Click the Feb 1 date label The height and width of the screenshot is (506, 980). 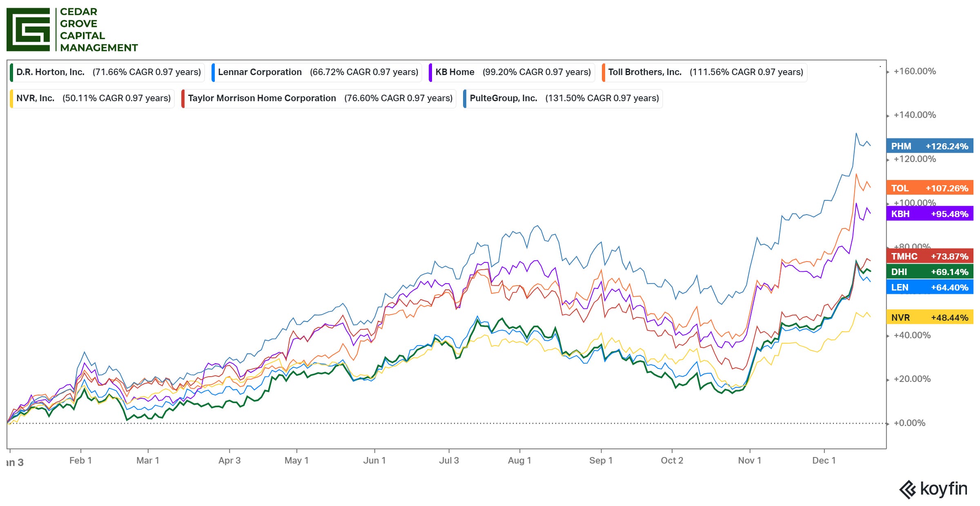point(80,461)
